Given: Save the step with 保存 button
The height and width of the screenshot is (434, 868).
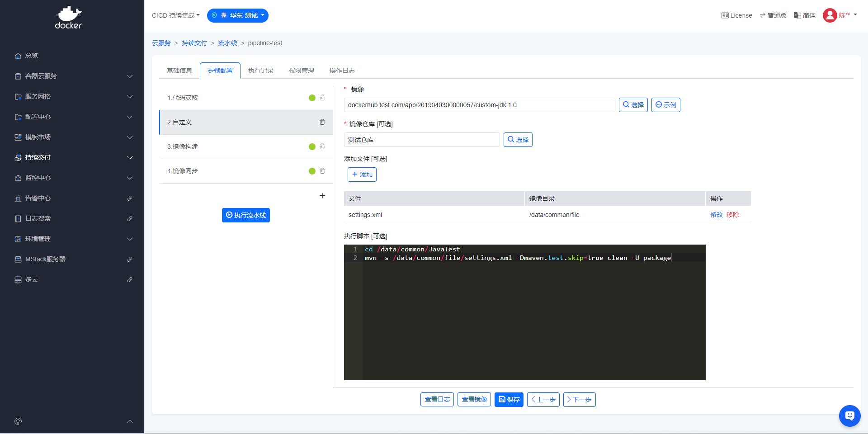Looking at the screenshot, I should tap(509, 400).
